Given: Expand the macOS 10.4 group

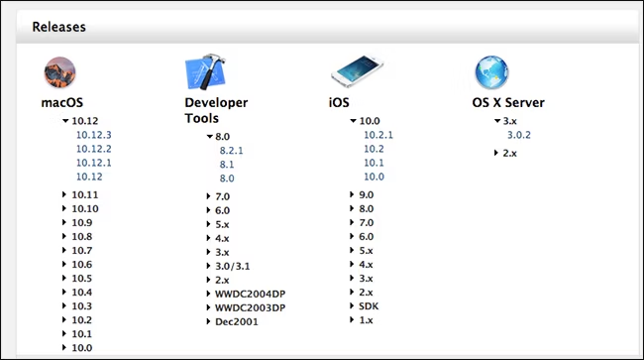Looking at the screenshot, I should pyautogui.click(x=64, y=293).
